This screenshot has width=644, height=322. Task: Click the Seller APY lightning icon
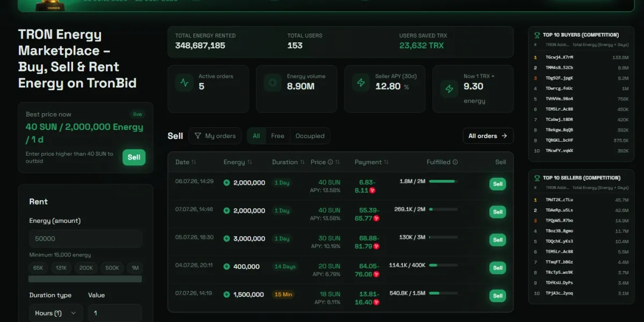361,83
